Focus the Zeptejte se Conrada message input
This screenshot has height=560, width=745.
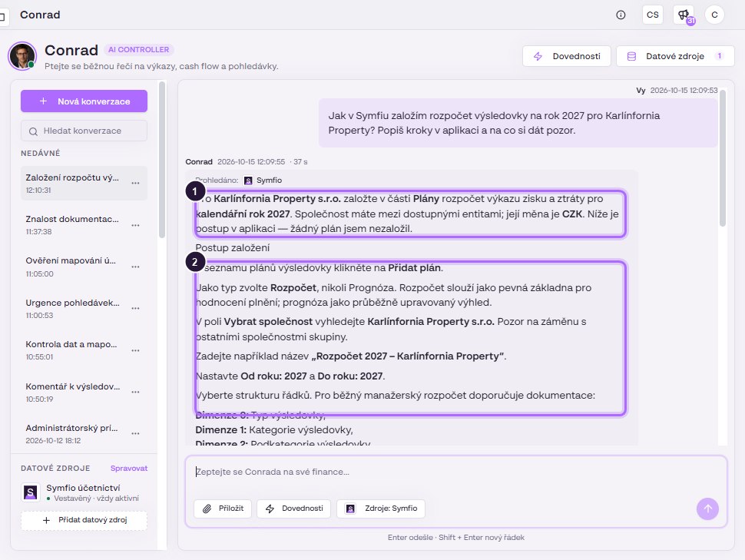455,472
